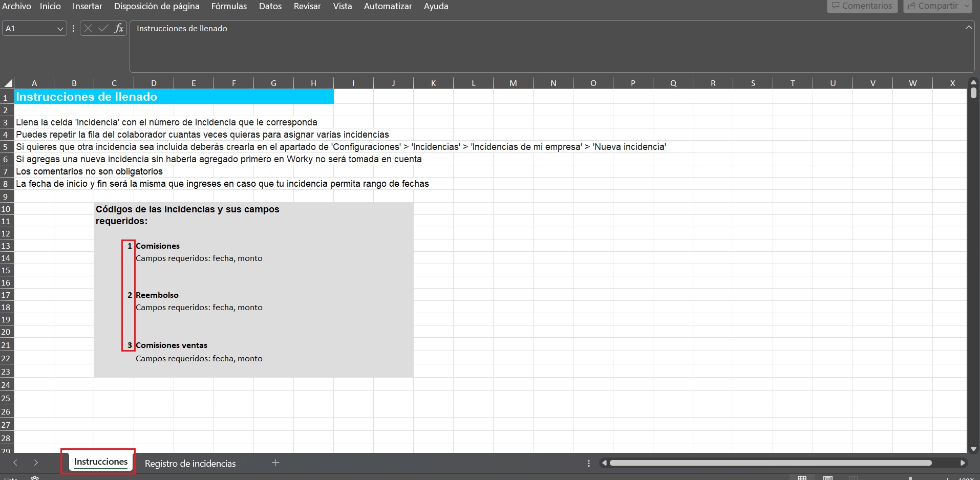The image size is (980, 480).
Task: Click horizontal scrollbar left arrow
Action: pyautogui.click(x=604, y=463)
